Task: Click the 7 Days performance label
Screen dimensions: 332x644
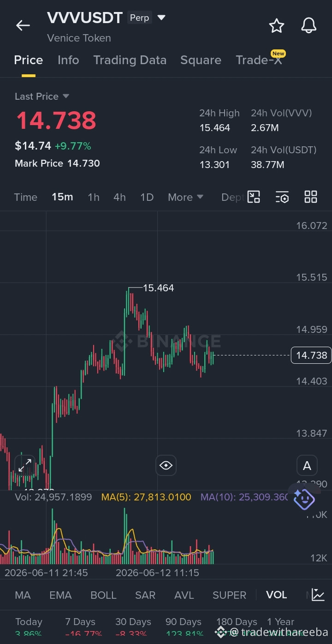Action: [x=80, y=622]
